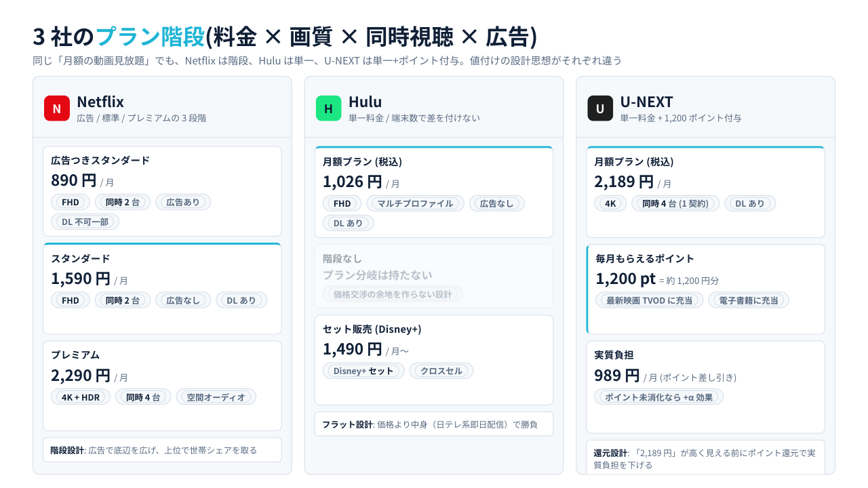The width and height of the screenshot is (868, 488).
Task: Click the 広告なし tag in Netflix スタンダード
Action: coord(183,300)
